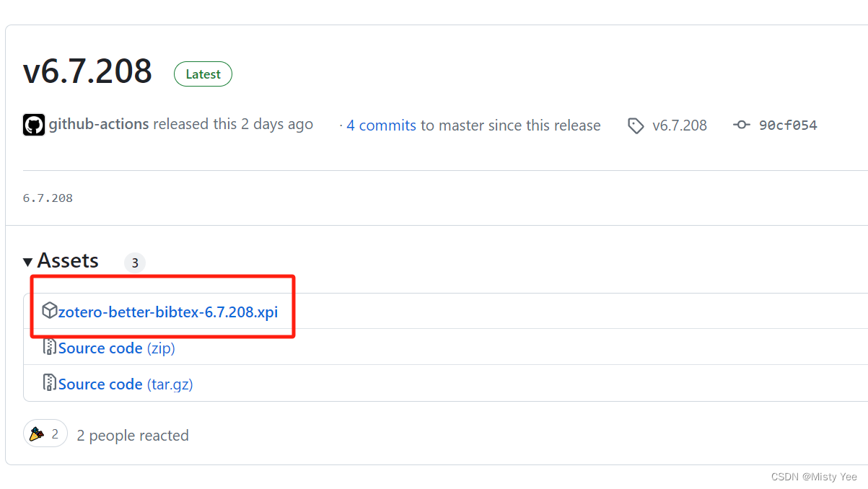
Task: Open the v6.7.208 tag link
Action: click(680, 125)
